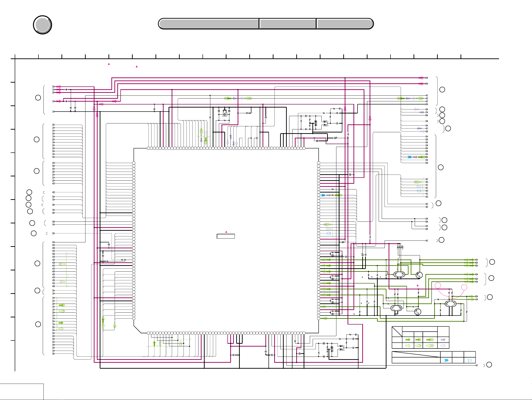Click the crystal oscillator symbol above the chip
This screenshot has height=400, width=532.
pyautogui.click(x=225, y=114)
